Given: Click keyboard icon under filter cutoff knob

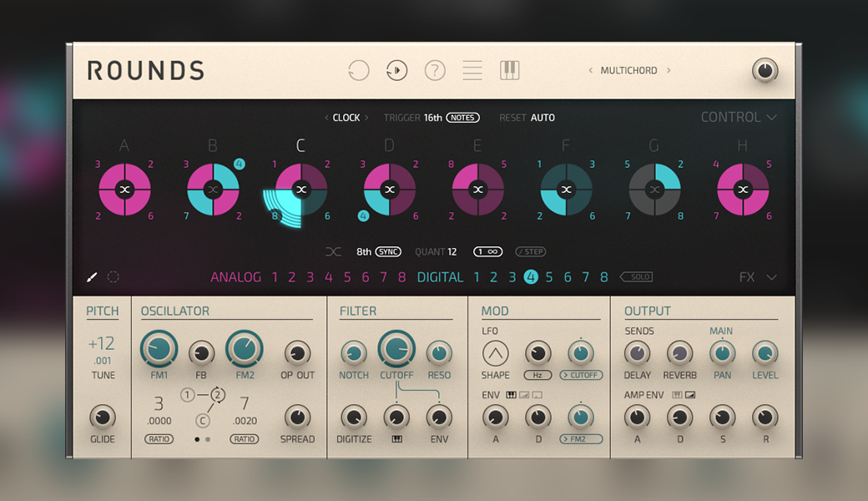Looking at the screenshot, I should click(397, 439).
